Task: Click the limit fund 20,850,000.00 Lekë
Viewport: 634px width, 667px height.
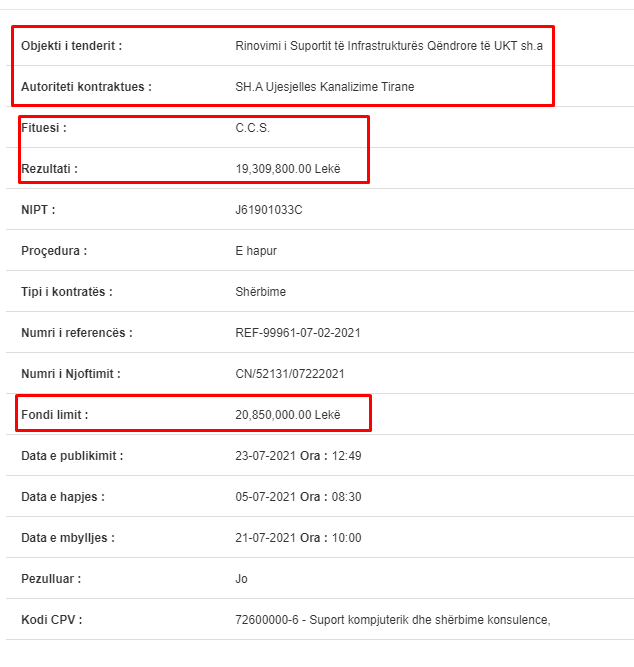Action: (288, 415)
